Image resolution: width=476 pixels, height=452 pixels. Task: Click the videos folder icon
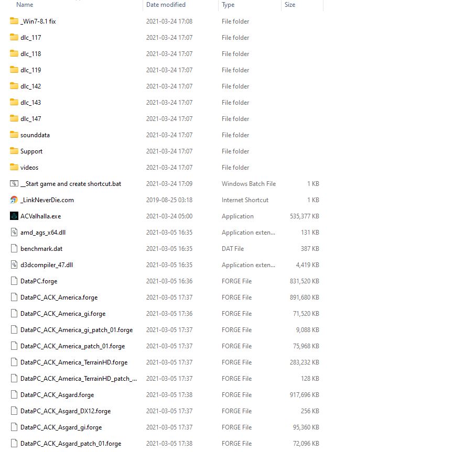[14, 168]
